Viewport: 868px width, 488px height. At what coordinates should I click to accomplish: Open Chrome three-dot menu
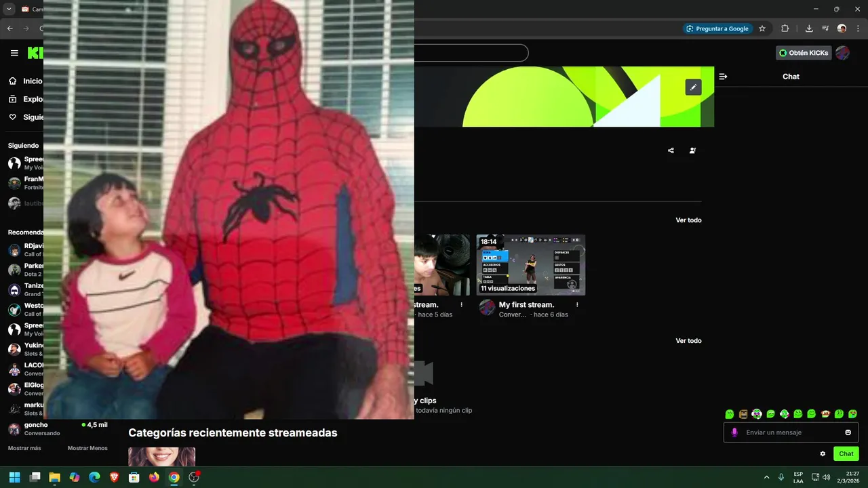[858, 28]
